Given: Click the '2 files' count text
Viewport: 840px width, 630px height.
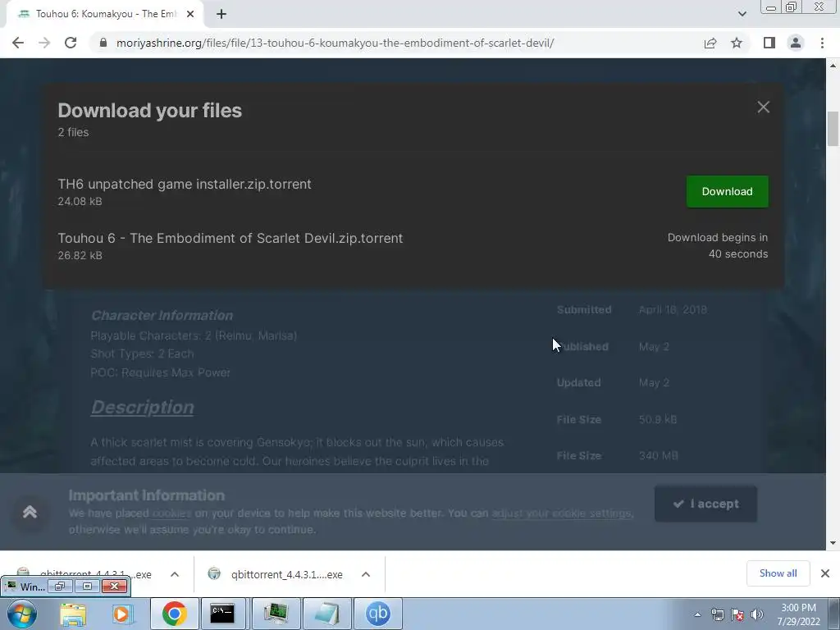Looking at the screenshot, I should 73,132.
